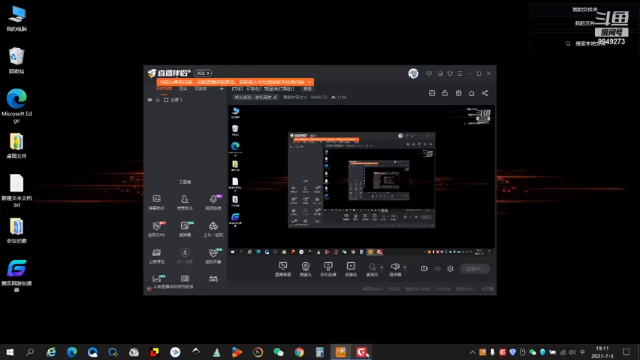Dismiss the orange notification banner
640x360 pixels.
click(x=309, y=82)
